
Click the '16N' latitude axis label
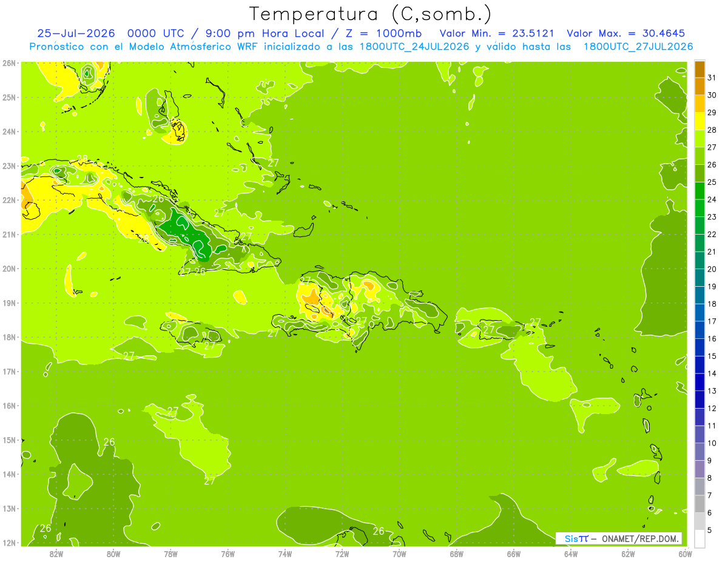click(x=9, y=406)
